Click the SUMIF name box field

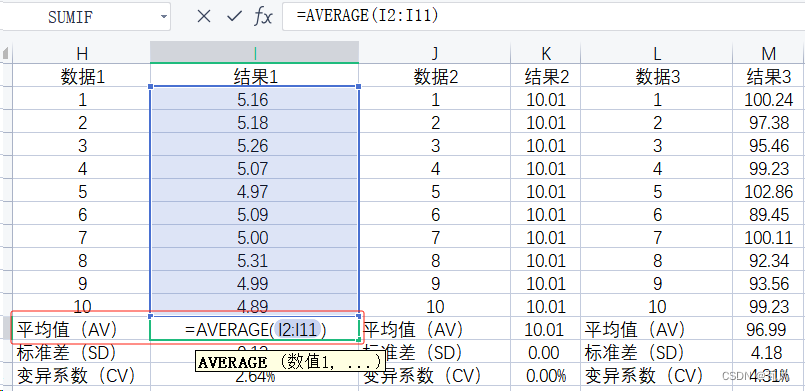pos(85,17)
